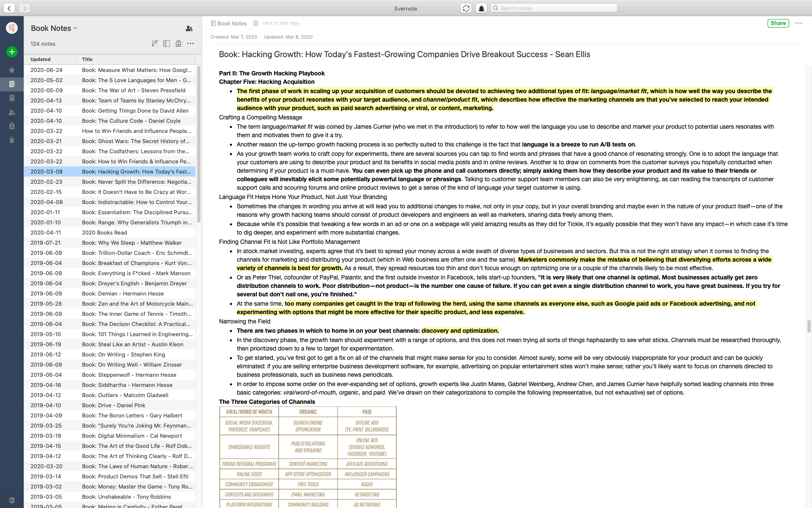Open note Unshakeable - Tony Robbins
The image size is (812, 508).
(x=110, y=497)
